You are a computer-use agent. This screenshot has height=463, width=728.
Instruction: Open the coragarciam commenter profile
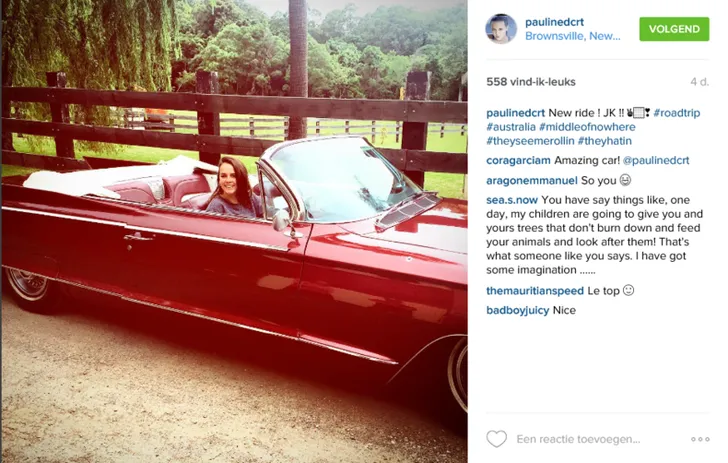pyautogui.click(x=518, y=160)
